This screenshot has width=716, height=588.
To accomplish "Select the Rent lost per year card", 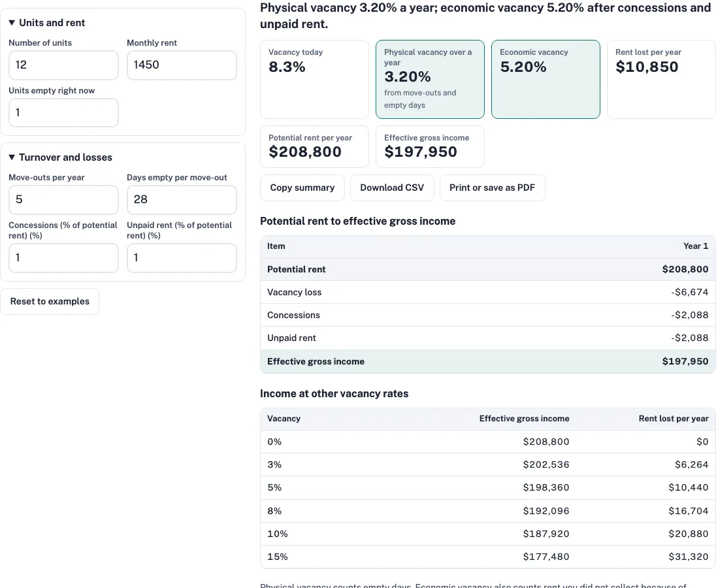I will [661, 80].
